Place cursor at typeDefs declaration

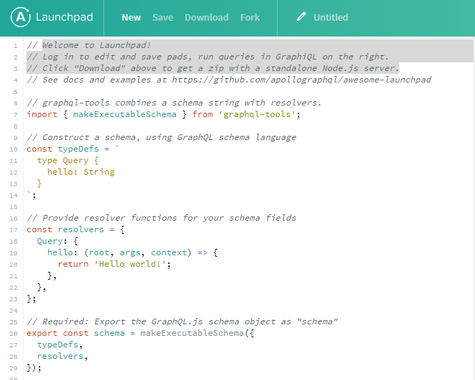coord(78,149)
